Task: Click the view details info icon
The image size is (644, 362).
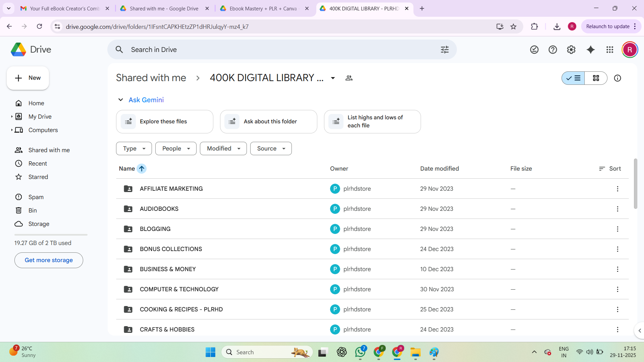Action: 618,78
